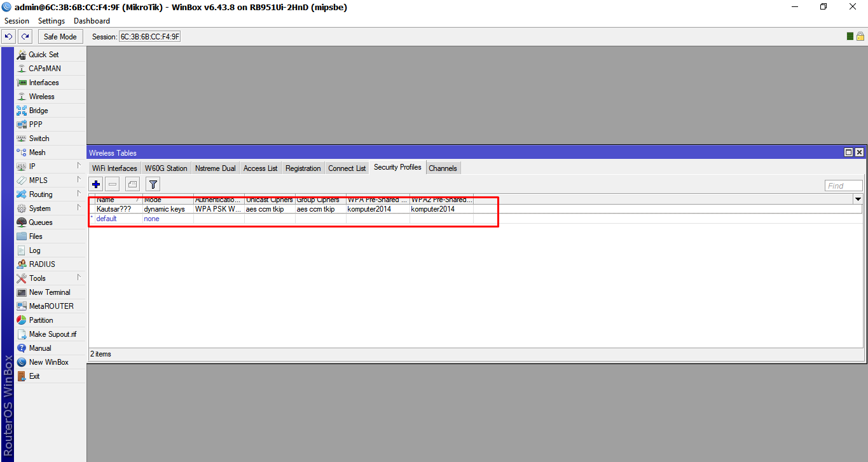Open the Bridge configuration panel

(37, 110)
